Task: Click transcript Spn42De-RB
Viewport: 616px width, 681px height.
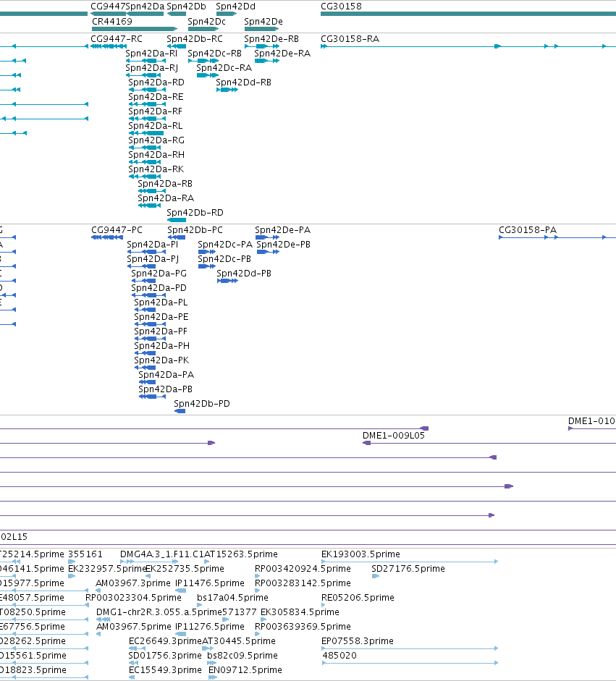Action: (271, 38)
